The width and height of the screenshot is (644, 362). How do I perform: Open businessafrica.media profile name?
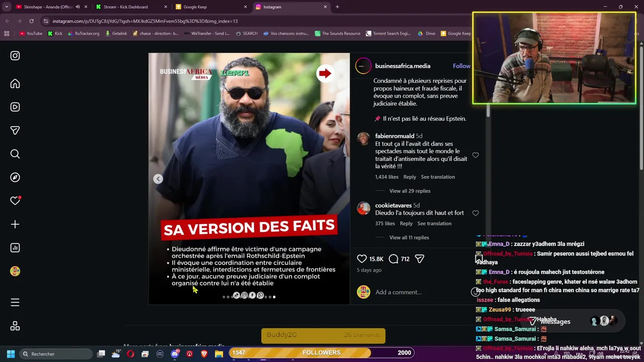pyautogui.click(x=403, y=66)
